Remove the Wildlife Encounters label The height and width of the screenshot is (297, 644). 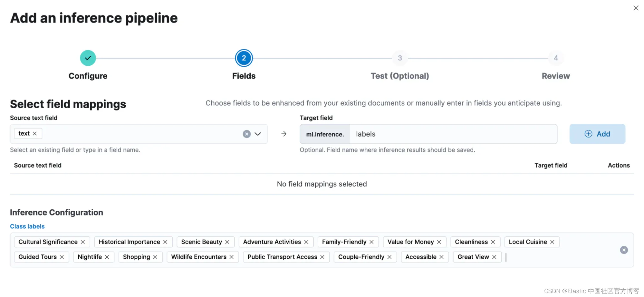tap(231, 257)
